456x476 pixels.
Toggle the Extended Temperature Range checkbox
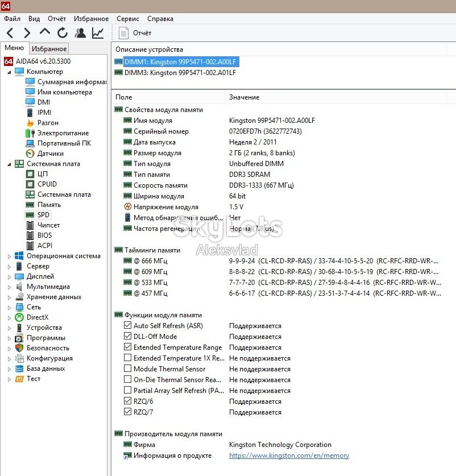127,347
